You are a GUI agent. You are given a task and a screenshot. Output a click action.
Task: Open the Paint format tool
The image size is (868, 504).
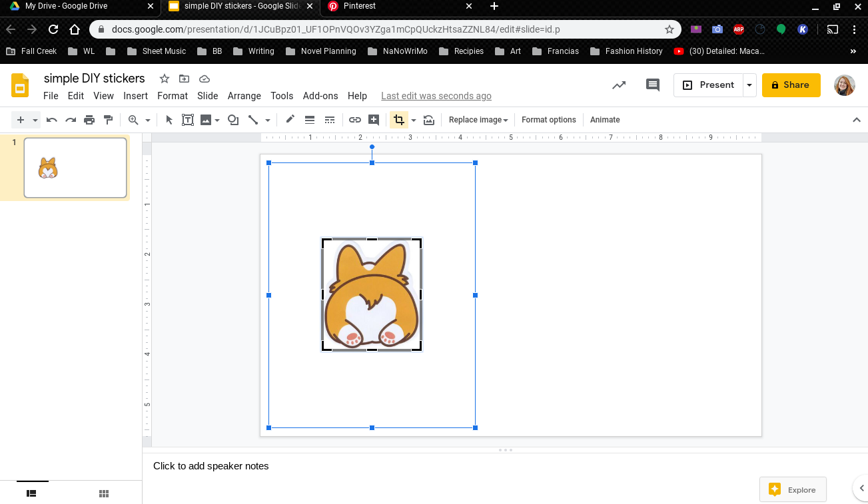pyautogui.click(x=107, y=120)
